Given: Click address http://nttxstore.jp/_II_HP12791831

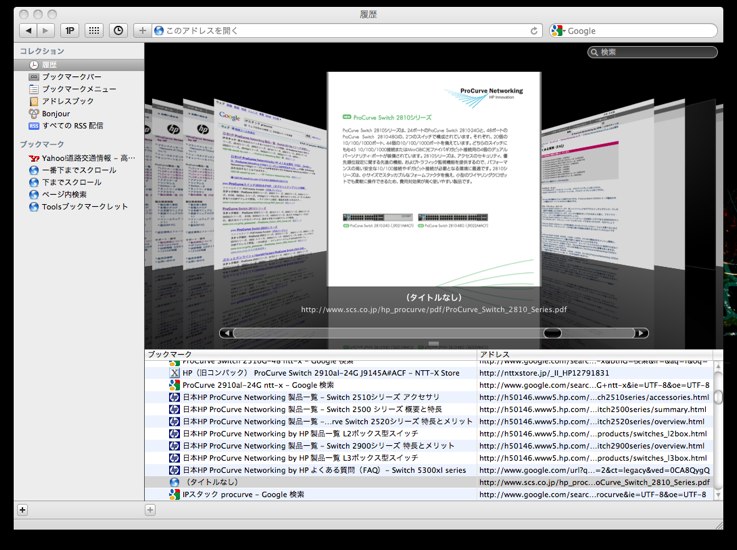Looking at the screenshot, I should (544, 373).
